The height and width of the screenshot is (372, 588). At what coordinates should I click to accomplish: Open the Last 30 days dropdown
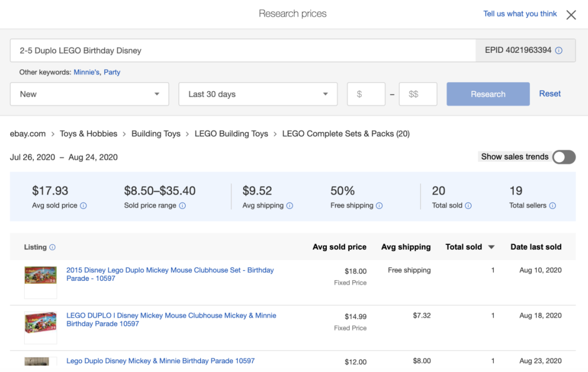pos(258,94)
